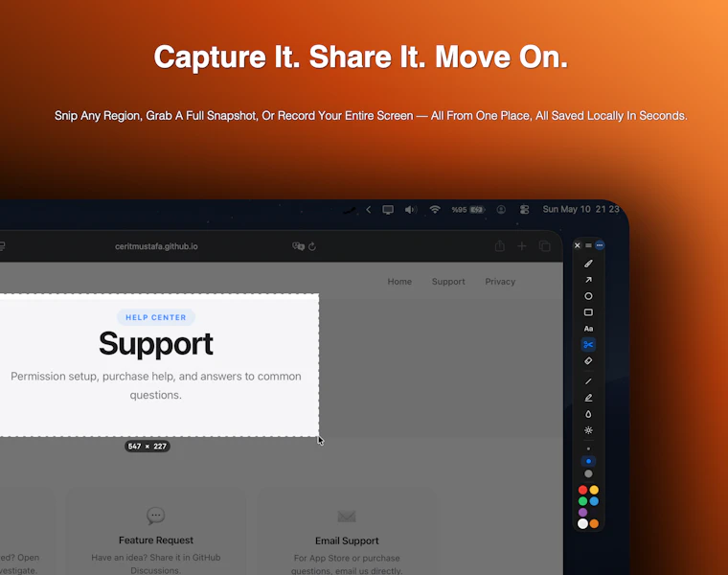Screen dimensions: 728x575
Task: Open the user account menu bar icon
Action: (x=501, y=210)
